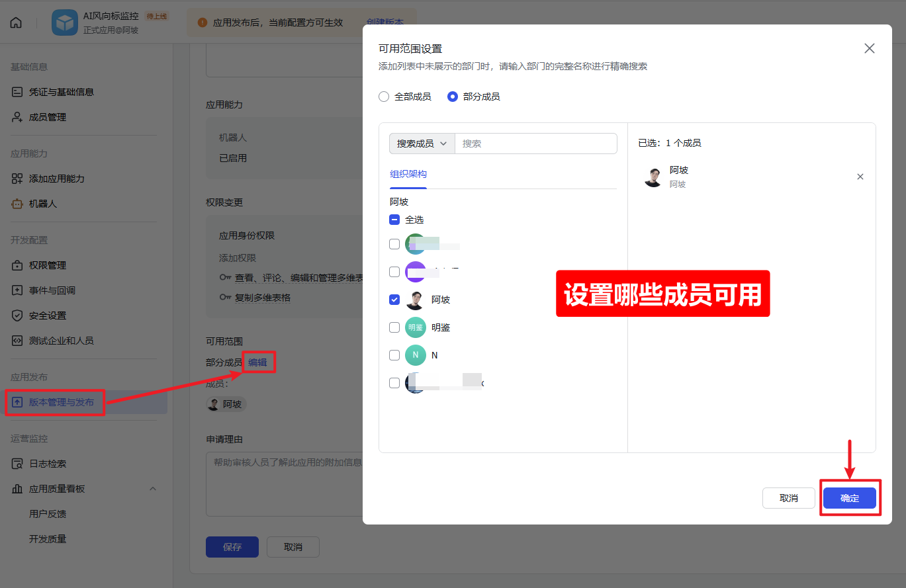The height and width of the screenshot is (588, 906).
Task: Click the 版本管理与发布 upload icon
Action: point(17,402)
